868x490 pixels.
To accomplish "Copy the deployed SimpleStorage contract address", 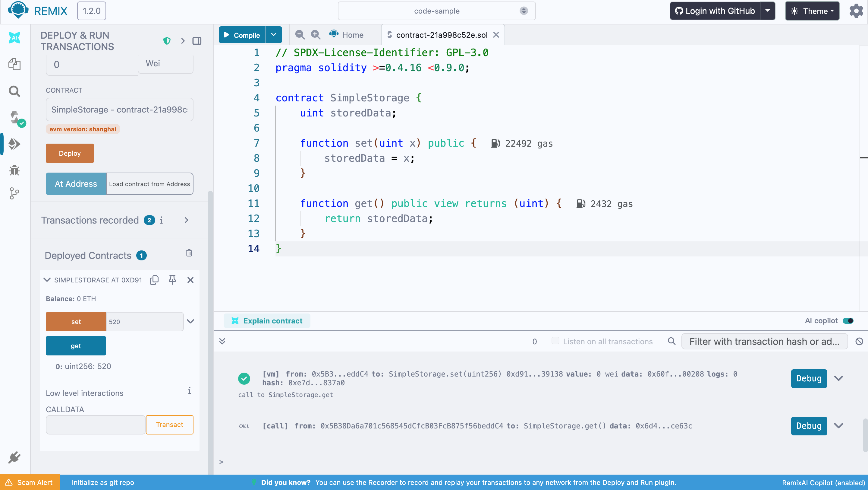I will tap(154, 280).
